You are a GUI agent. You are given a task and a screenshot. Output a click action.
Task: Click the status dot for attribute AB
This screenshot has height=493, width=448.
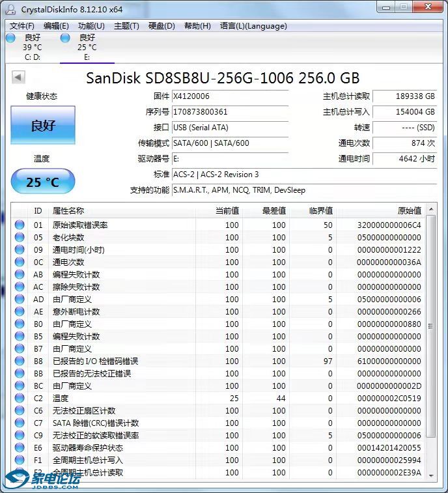coord(20,274)
